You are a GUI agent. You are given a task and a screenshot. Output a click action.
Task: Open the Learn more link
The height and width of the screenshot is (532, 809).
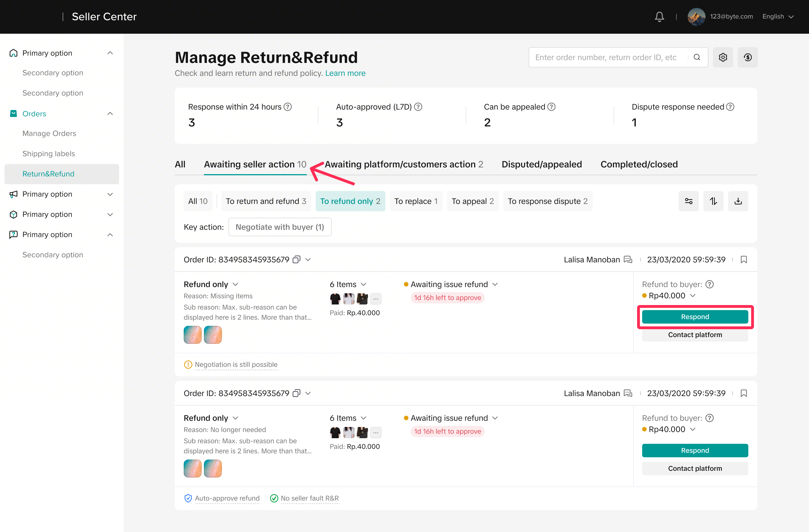tap(345, 73)
